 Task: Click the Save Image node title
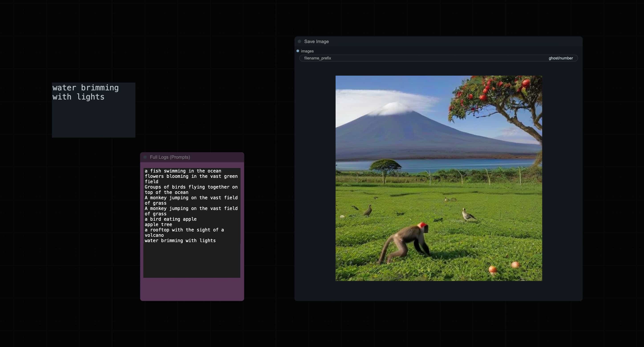click(x=316, y=41)
